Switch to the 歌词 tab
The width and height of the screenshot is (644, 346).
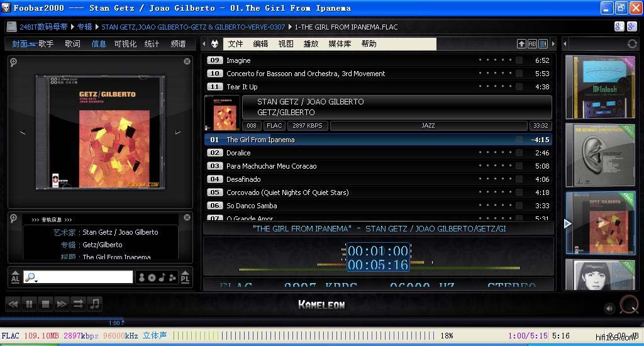click(x=72, y=44)
